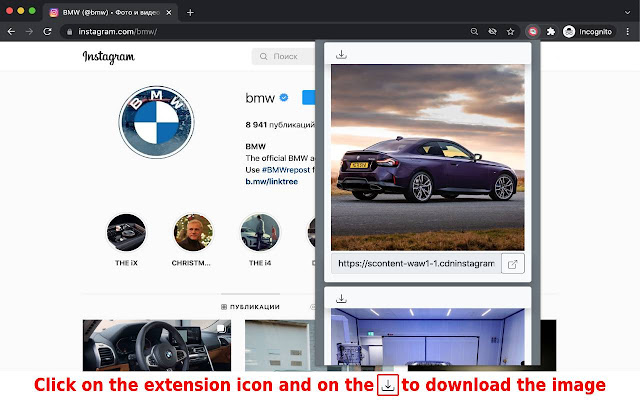Viewport: 640px width, 400px height.
Task: Open the Extensions puzzle piece menu
Action: [x=551, y=31]
